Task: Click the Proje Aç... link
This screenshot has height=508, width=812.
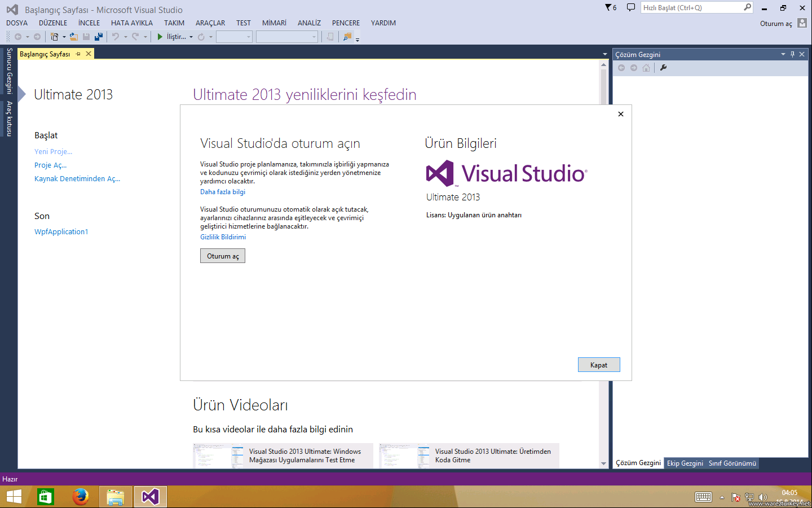Action: pyautogui.click(x=51, y=165)
